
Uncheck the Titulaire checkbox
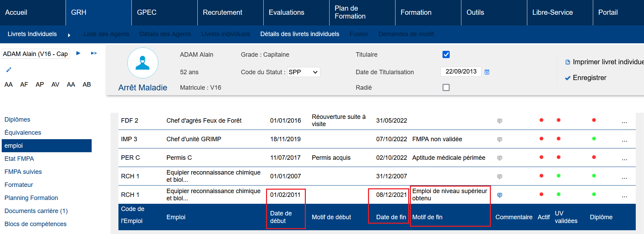(x=446, y=55)
